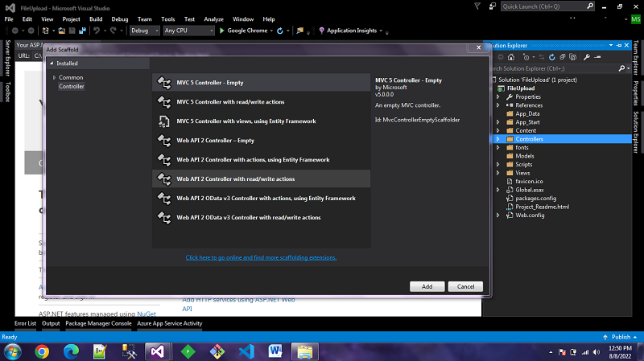Viewport: 644px width, 361px height.
Task: Open the View menu
Action: coord(47,19)
